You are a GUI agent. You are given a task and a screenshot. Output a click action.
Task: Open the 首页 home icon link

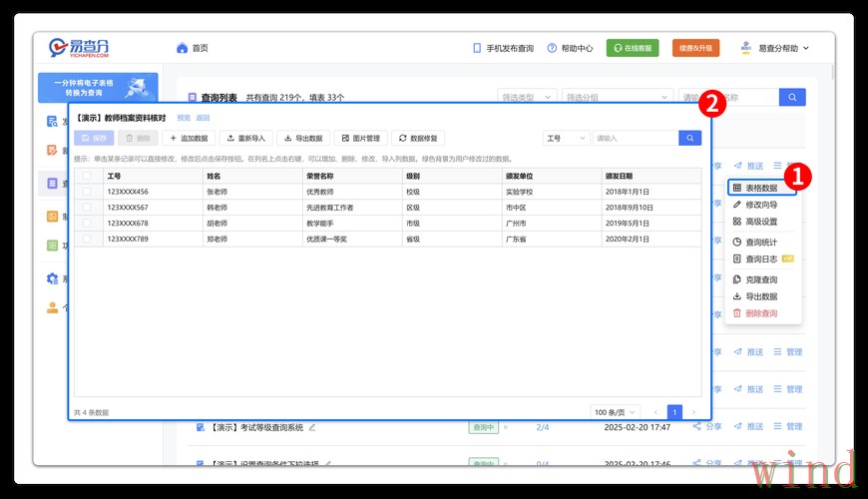click(192, 48)
